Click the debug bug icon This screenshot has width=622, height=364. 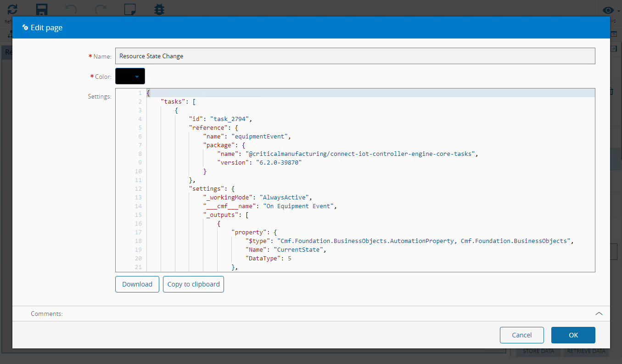point(159,9)
